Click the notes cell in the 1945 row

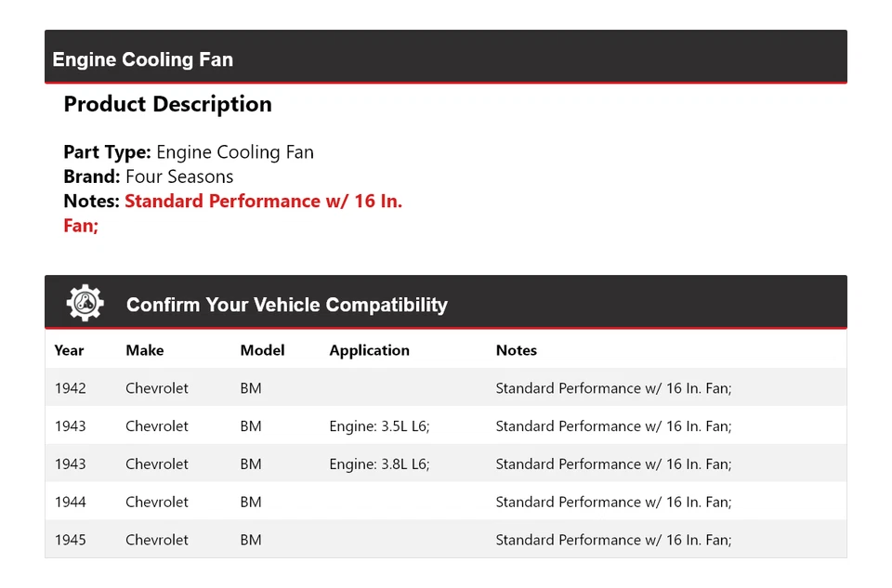613,540
